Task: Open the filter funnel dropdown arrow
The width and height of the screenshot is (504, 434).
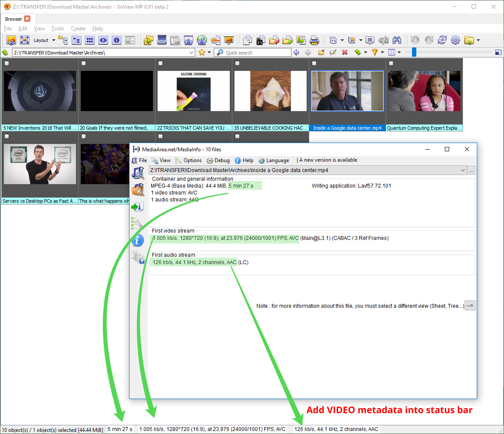Action: point(383,52)
